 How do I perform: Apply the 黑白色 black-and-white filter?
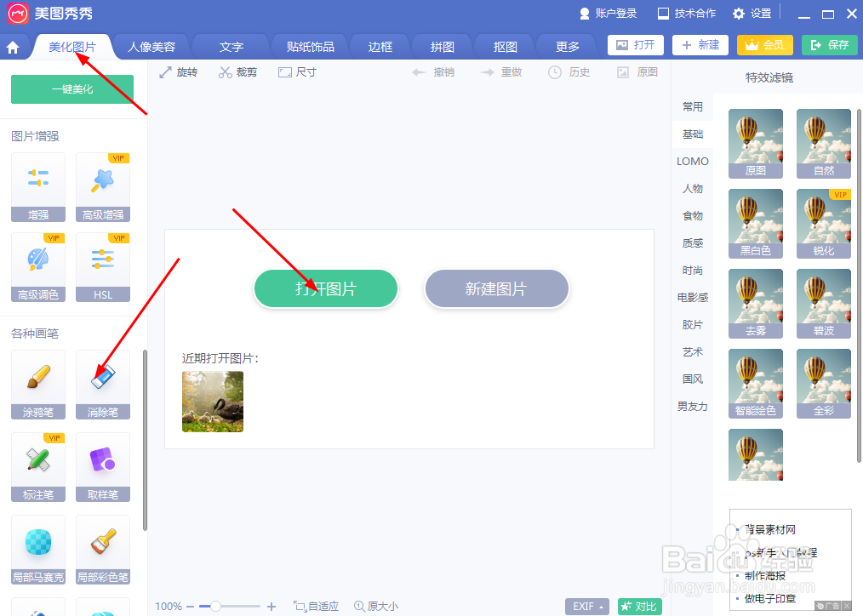pos(756,223)
